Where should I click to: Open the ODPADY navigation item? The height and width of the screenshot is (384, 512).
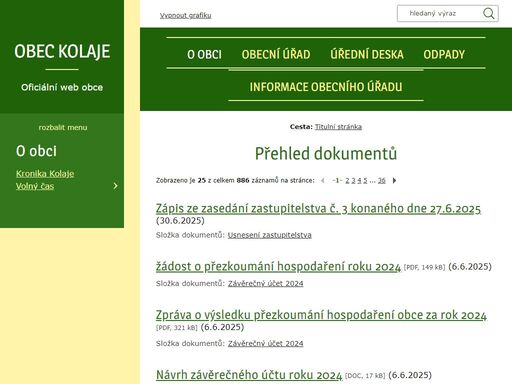(444, 54)
